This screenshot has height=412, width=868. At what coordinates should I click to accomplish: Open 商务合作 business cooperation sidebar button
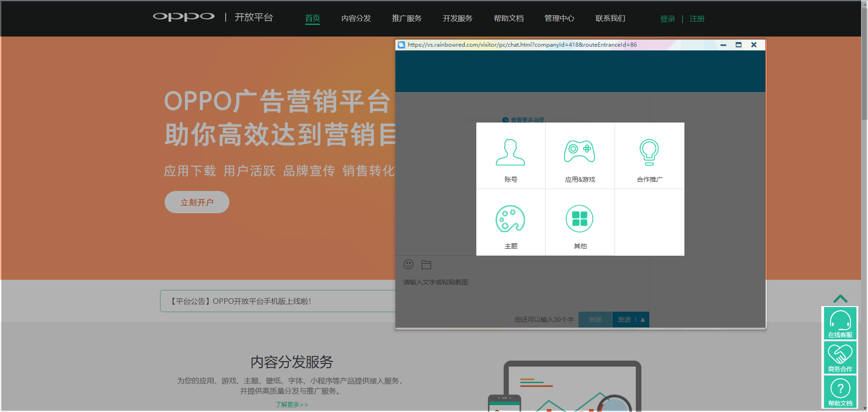coord(840,357)
